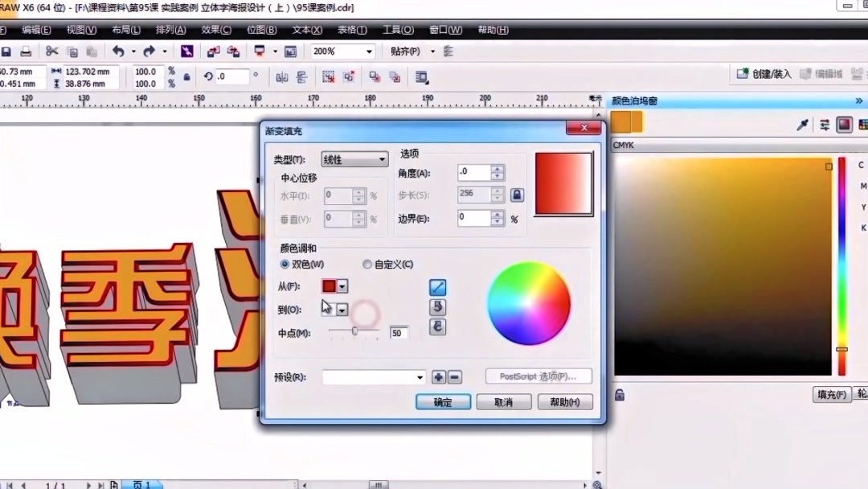Screen dimensions: 868x489
Task: Open the 预设 presets dropdown
Action: coord(419,377)
